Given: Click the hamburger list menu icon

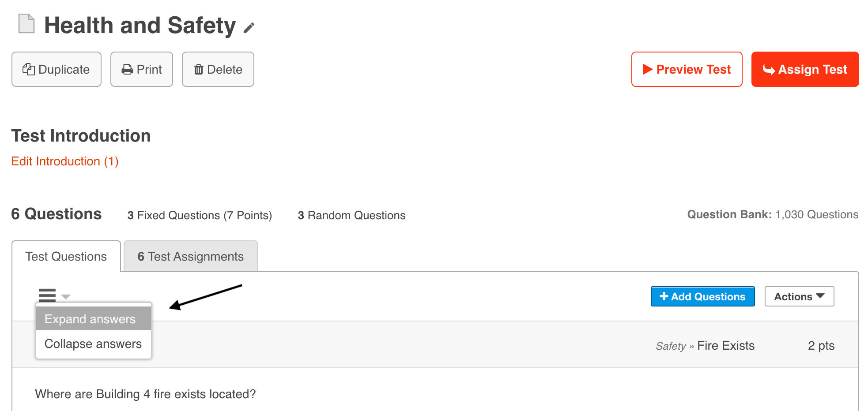Looking at the screenshot, I should click(47, 295).
